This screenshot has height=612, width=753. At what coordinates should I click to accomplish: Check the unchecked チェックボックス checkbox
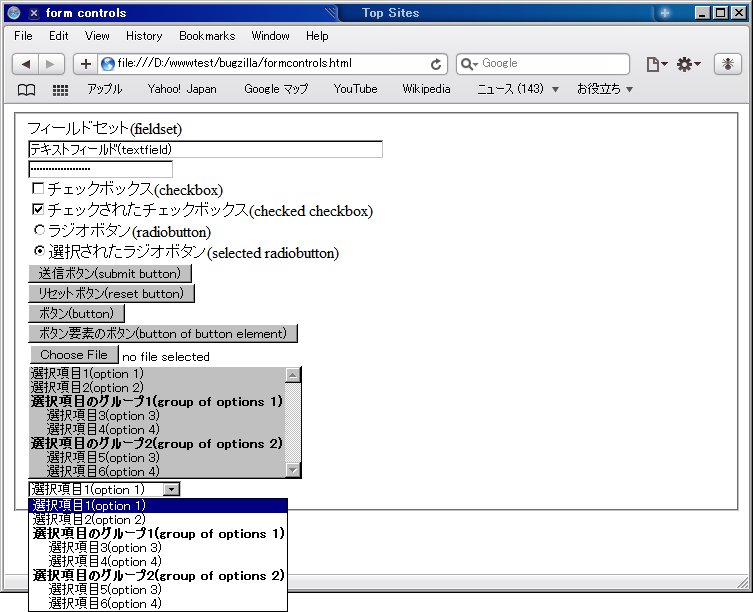[x=38, y=188]
